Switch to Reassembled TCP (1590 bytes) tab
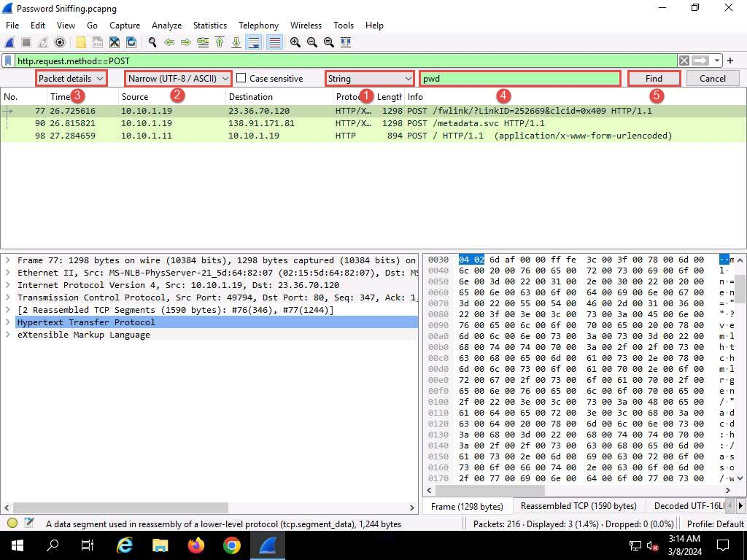This screenshot has width=747, height=560. click(x=578, y=506)
